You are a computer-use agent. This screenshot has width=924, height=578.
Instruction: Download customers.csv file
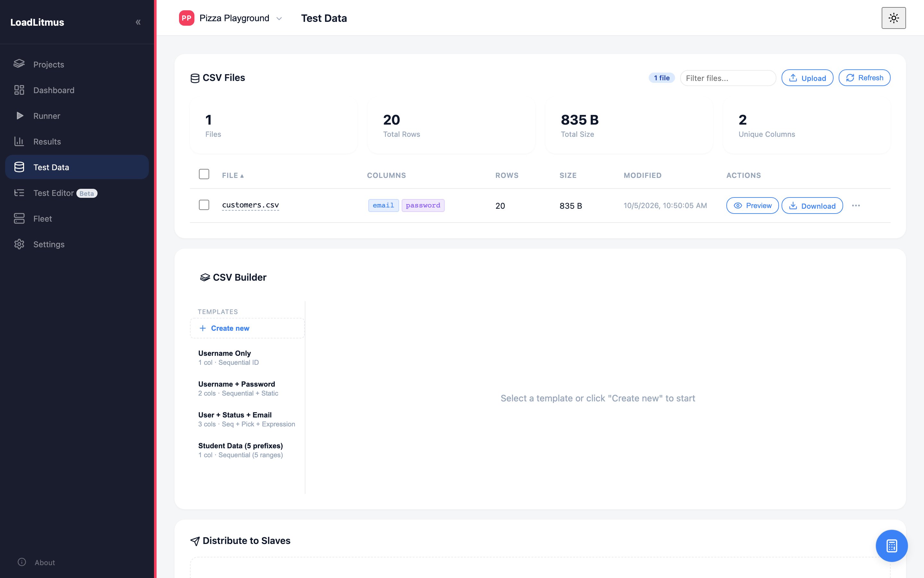(812, 206)
